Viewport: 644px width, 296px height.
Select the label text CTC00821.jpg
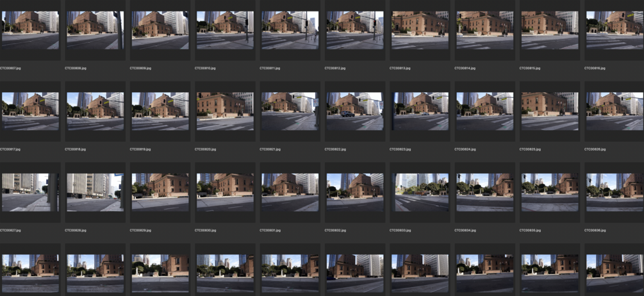(270, 149)
